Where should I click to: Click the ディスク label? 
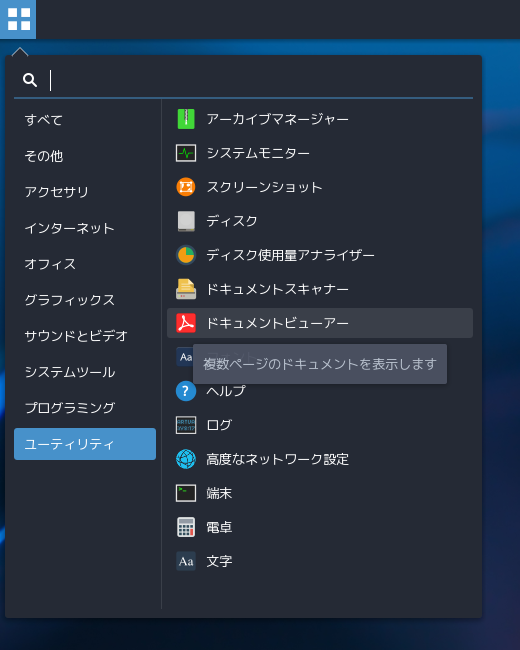(x=232, y=221)
